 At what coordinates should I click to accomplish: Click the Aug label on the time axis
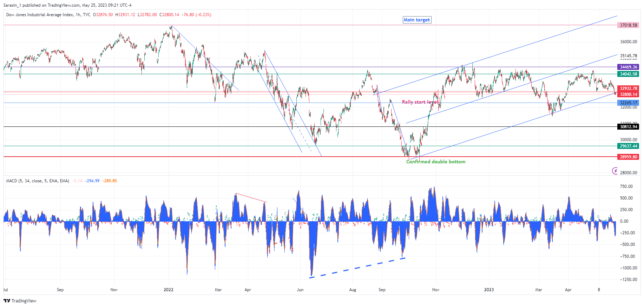(x=353, y=290)
